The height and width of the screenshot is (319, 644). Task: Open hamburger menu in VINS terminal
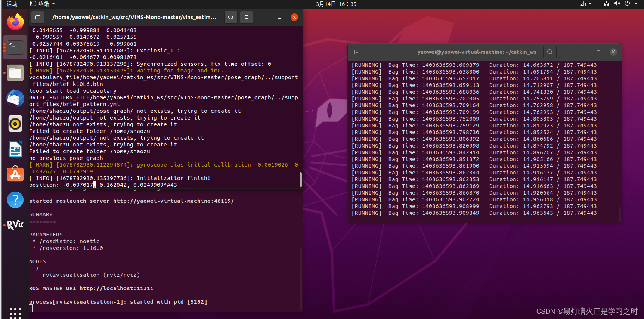point(247,17)
